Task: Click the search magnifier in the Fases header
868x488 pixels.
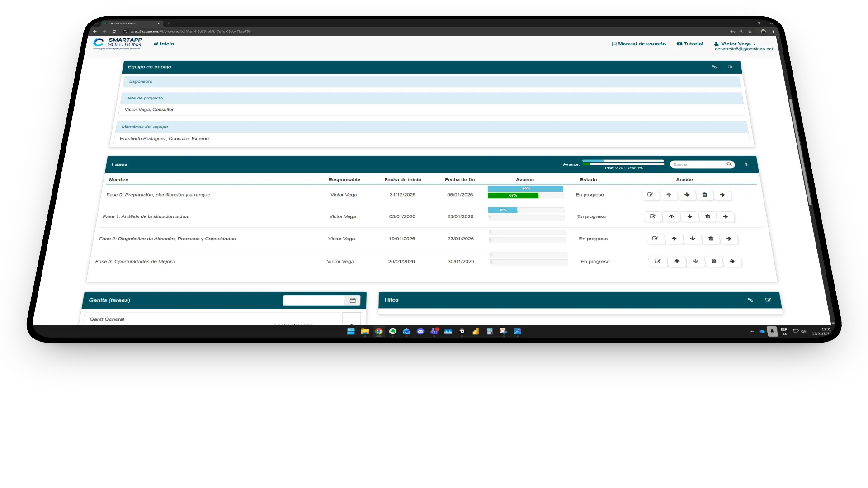Action: 729,164
